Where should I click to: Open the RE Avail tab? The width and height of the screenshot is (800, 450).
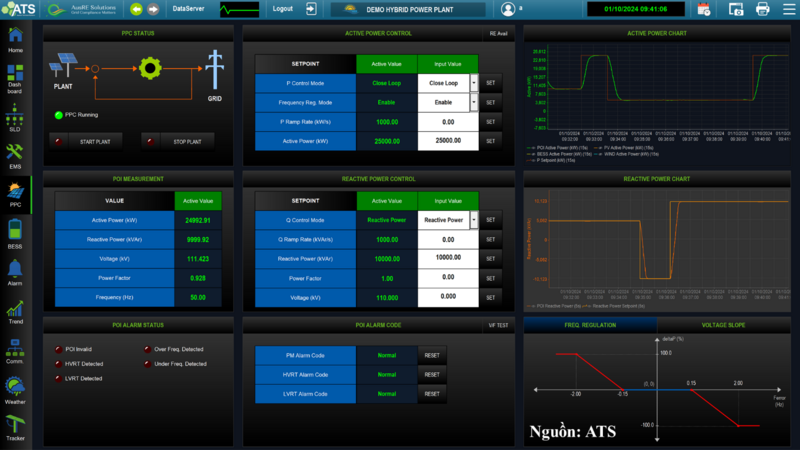498,33
